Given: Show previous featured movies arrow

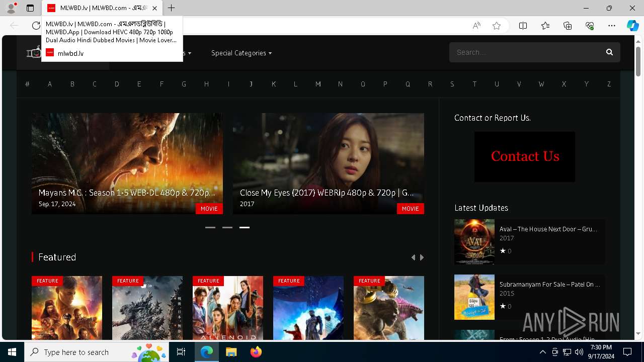Looking at the screenshot, I should point(413,257).
